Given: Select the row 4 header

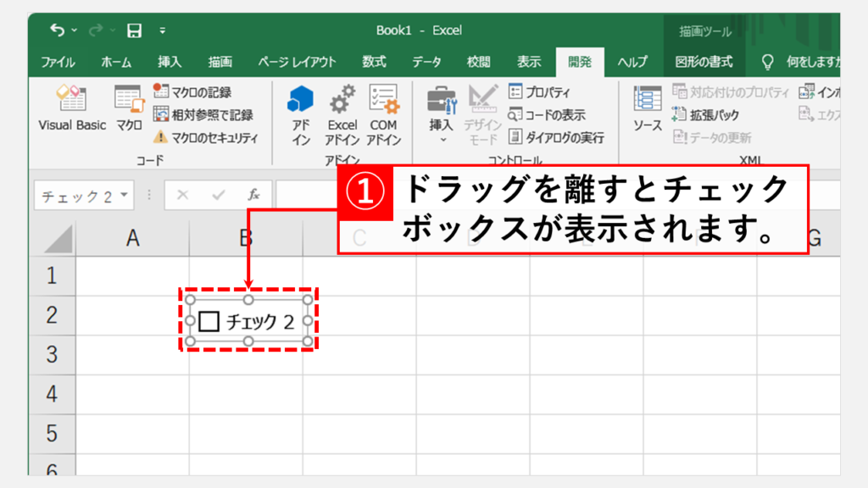Looking at the screenshot, I should (x=51, y=394).
